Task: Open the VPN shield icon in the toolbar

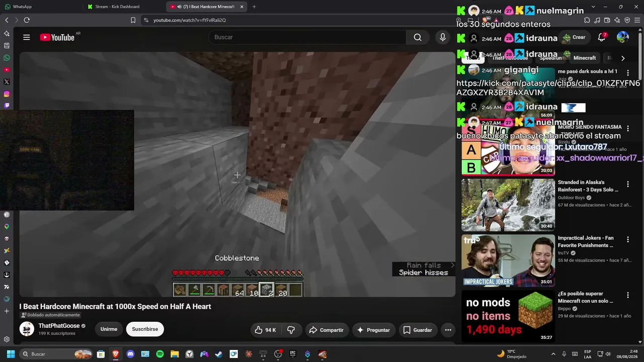Action: tap(627, 20)
